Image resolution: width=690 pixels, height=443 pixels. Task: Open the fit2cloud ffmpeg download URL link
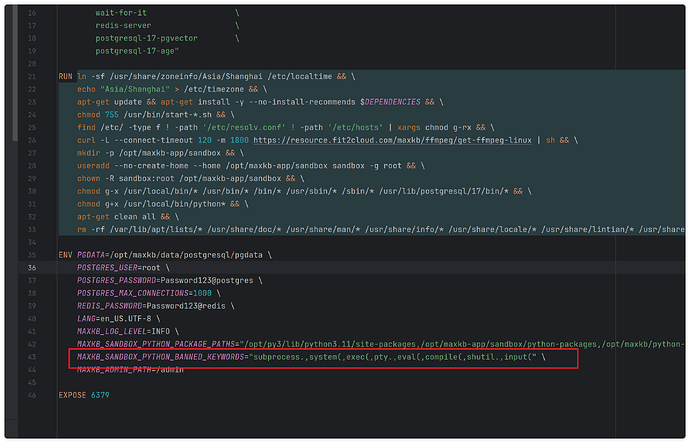pos(392,140)
